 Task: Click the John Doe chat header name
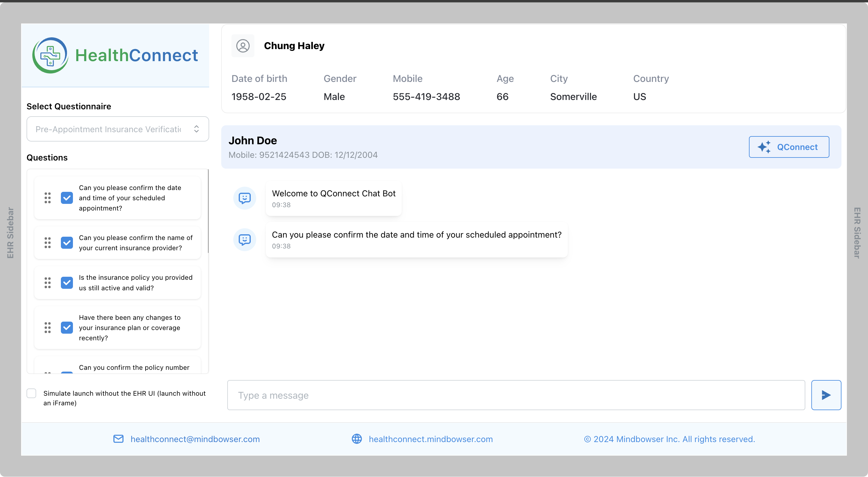coord(253,140)
